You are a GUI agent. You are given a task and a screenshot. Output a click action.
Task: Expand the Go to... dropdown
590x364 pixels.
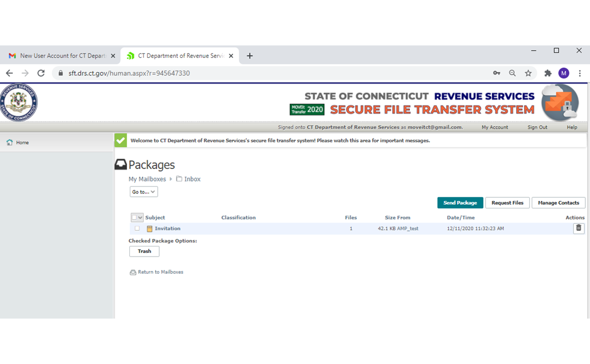tap(144, 192)
